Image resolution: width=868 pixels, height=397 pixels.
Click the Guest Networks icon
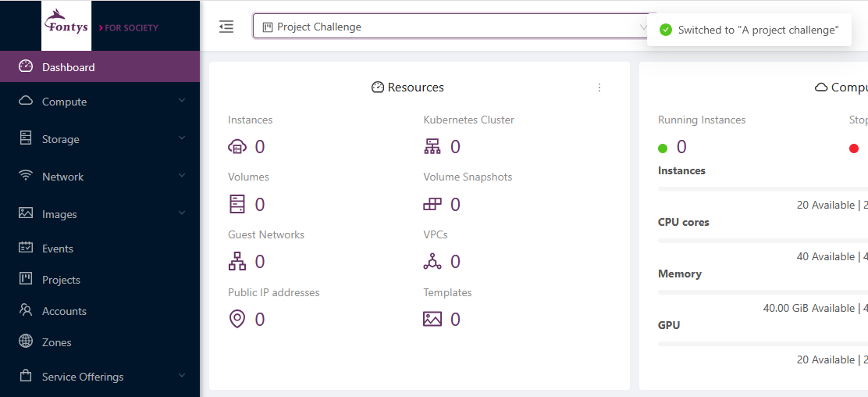(x=237, y=262)
